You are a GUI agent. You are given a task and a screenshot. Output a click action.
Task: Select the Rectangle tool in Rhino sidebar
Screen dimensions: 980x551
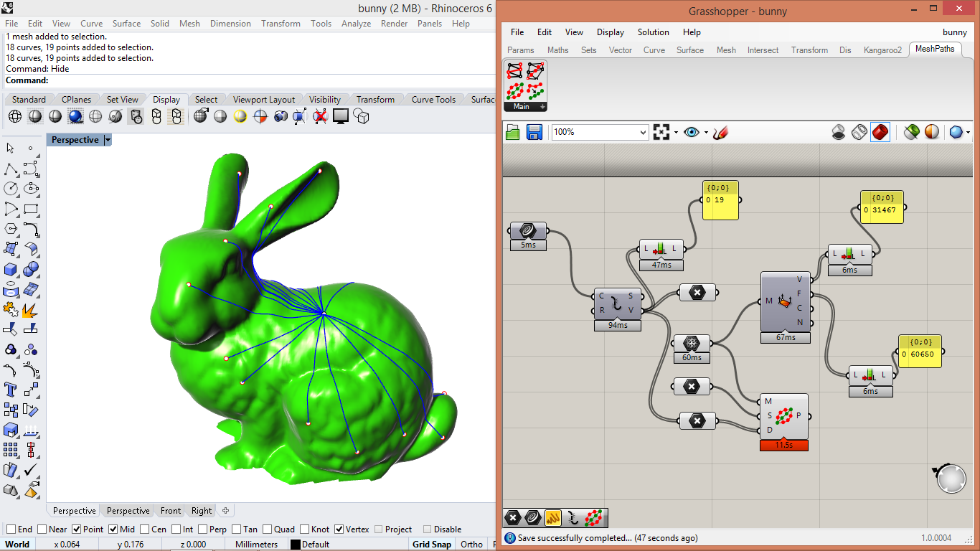tap(31, 209)
